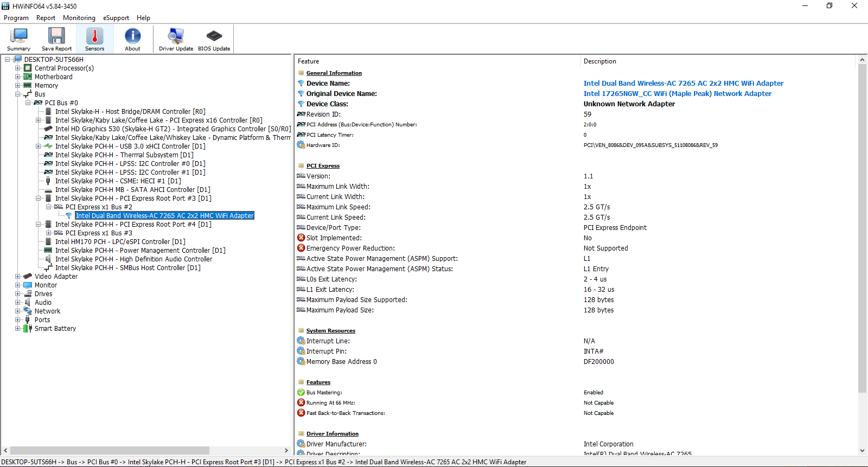This screenshot has width=868, height=467.
Task: Select SATA AHCI Controller tree item
Action: (x=133, y=189)
